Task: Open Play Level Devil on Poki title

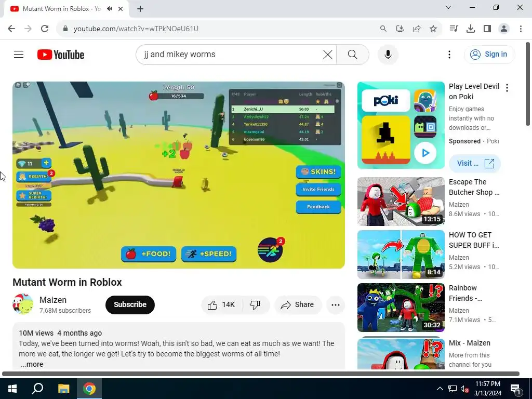Action: point(474,91)
